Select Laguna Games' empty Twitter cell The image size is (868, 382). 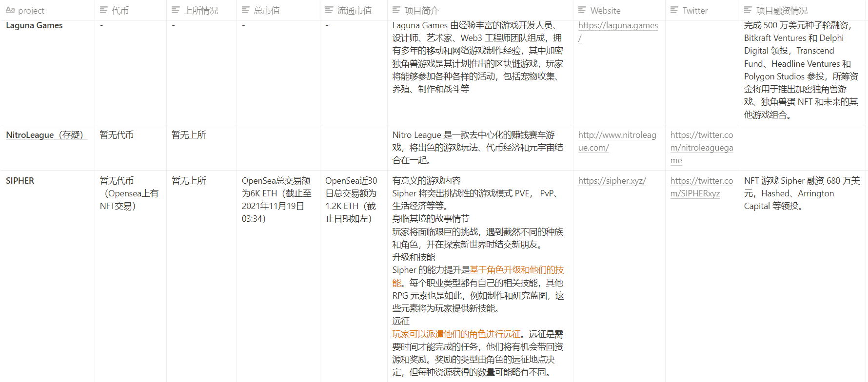[x=702, y=73]
